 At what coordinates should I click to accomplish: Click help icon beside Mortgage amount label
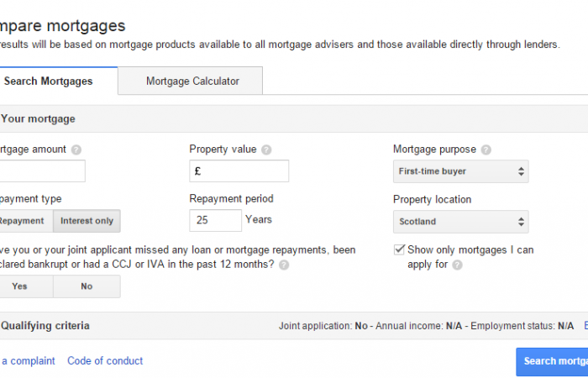pos(76,150)
